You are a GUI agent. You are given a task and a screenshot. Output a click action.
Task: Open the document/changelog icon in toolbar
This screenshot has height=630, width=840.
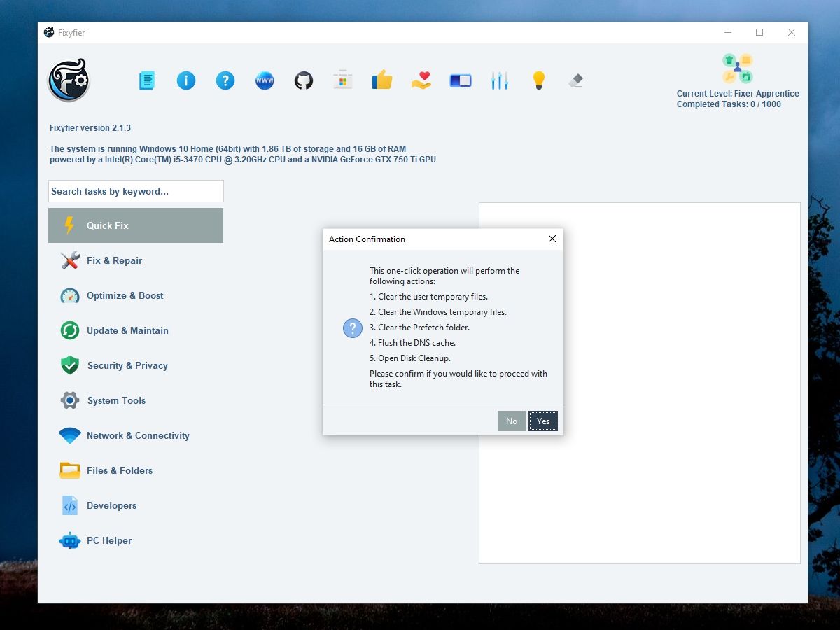tap(147, 80)
